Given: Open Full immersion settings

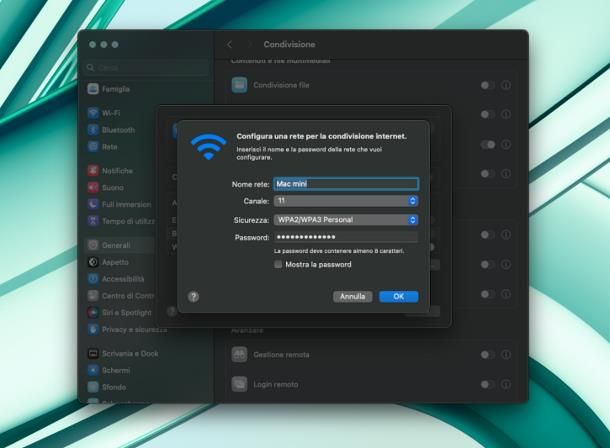Looking at the screenshot, I should [x=120, y=204].
